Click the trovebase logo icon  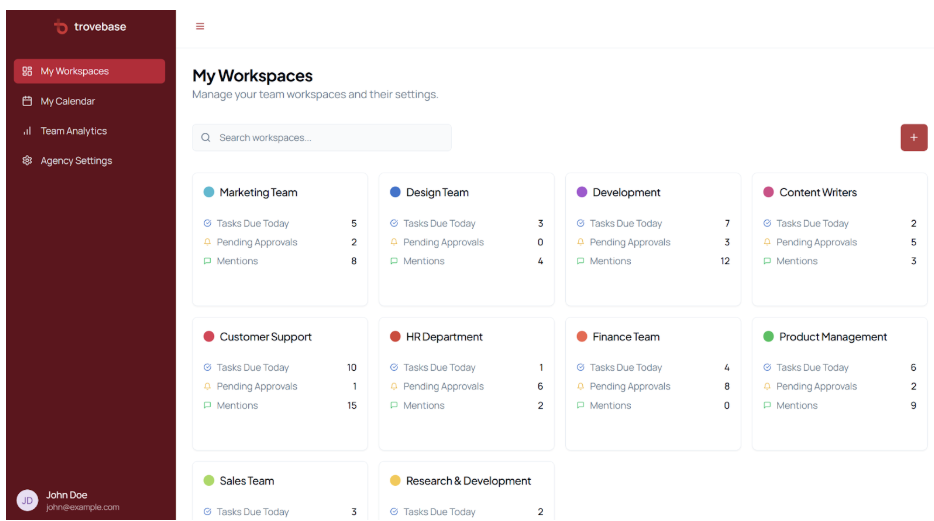(x=61, y=27)
